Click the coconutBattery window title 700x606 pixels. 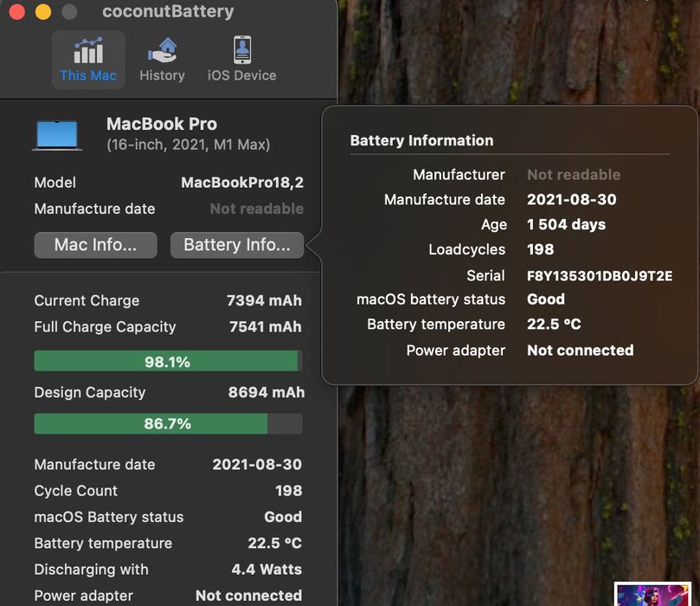168,11
